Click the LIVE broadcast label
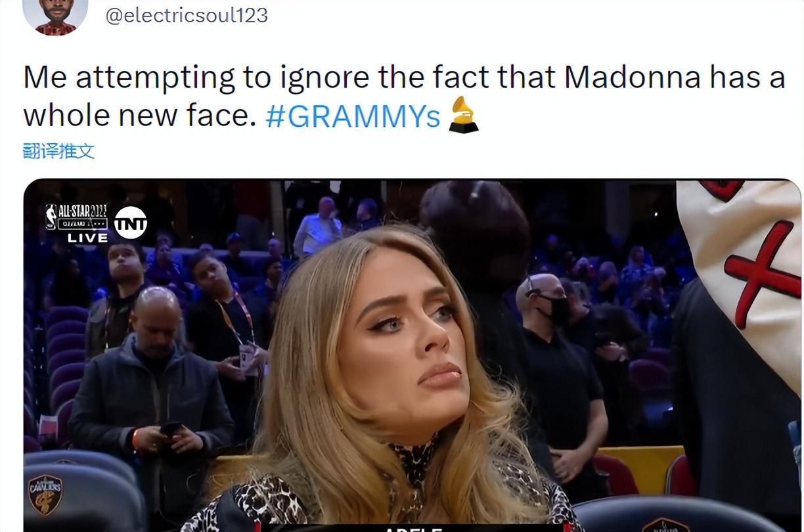Viewport: 804px width, 532px height. pos(87,238)
